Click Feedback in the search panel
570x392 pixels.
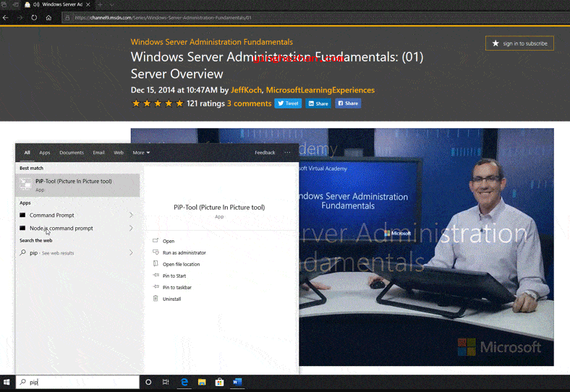265,153
